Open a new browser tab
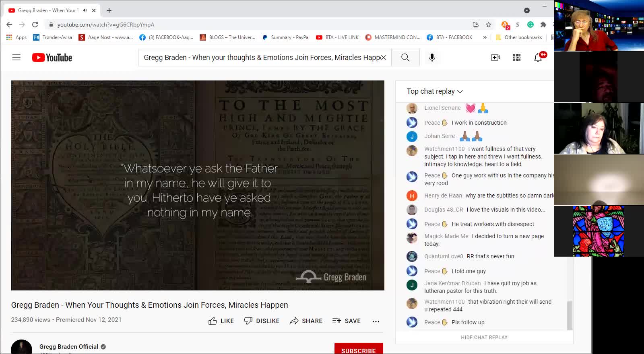 point(109,10)
